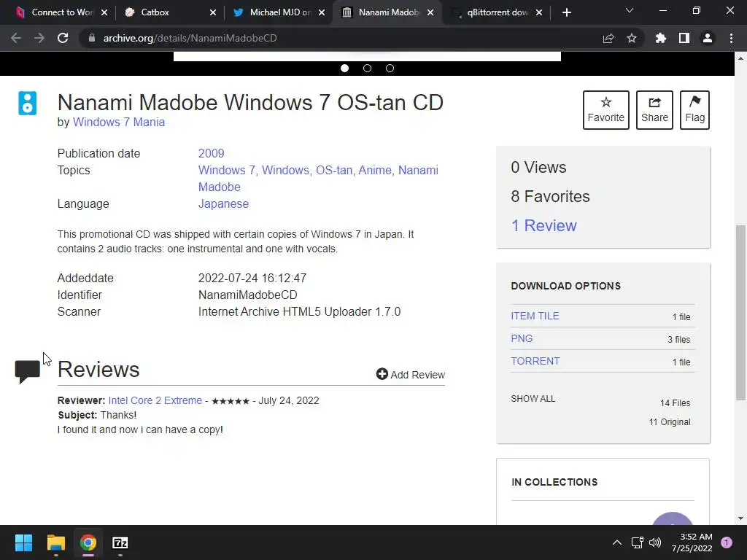Click the site lock icon

click(x=92, y=38)
